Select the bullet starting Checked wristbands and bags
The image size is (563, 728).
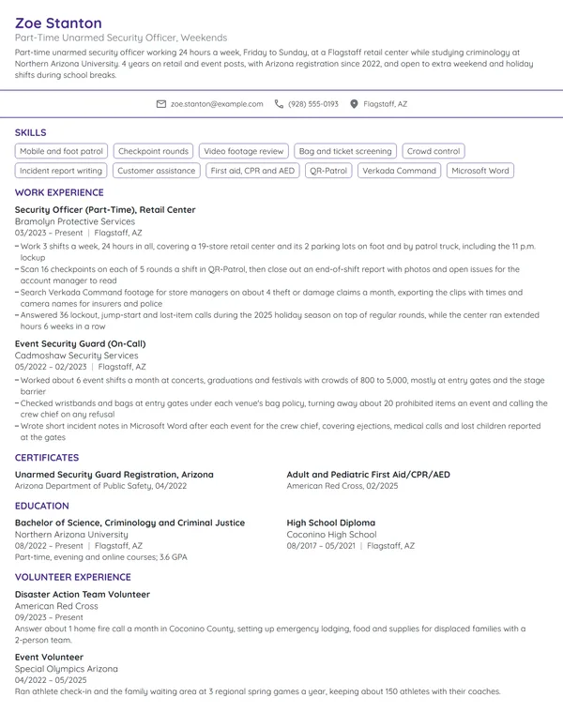coord(281,409)
